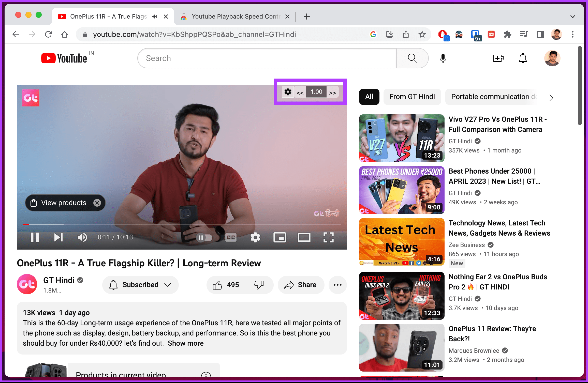
Task: Open a new browser tab
Action: (307, 17)
